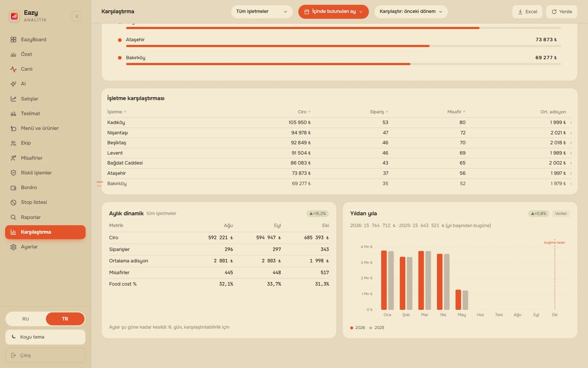Log out with the Çıkış button
The width and height of the screenshot is (588, 368).
coord(45,355)
